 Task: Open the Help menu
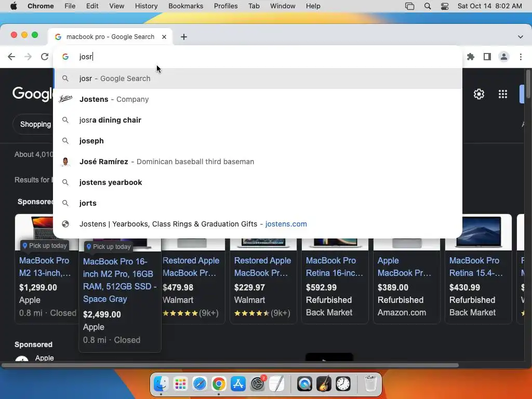(313, 6)
